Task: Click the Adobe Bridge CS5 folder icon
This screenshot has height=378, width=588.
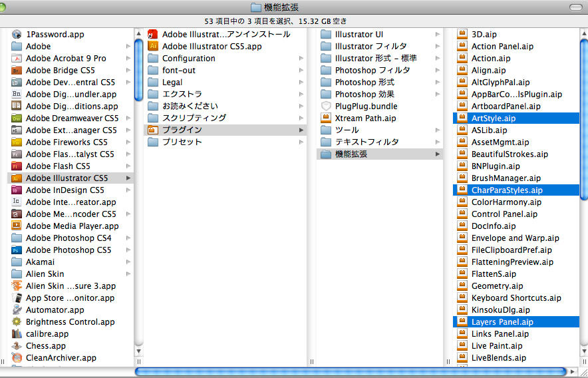Action: pos(17,70)
